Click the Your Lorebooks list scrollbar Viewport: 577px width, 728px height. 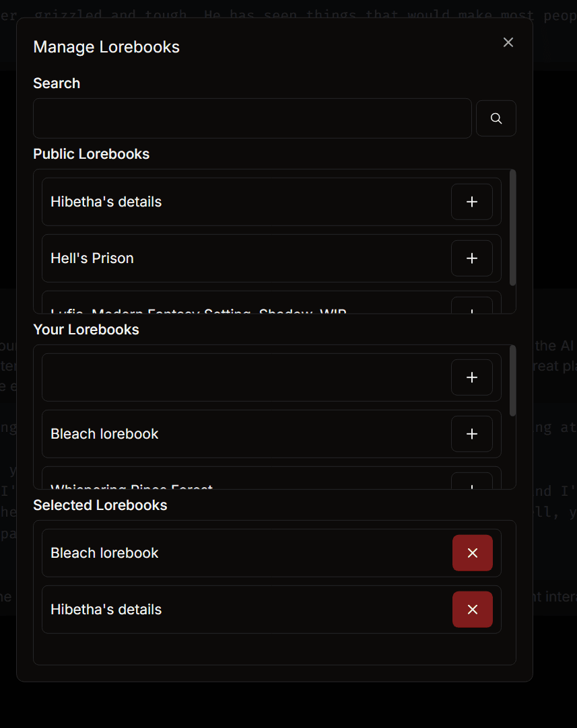pyautogui.click(x=513, y=381)
